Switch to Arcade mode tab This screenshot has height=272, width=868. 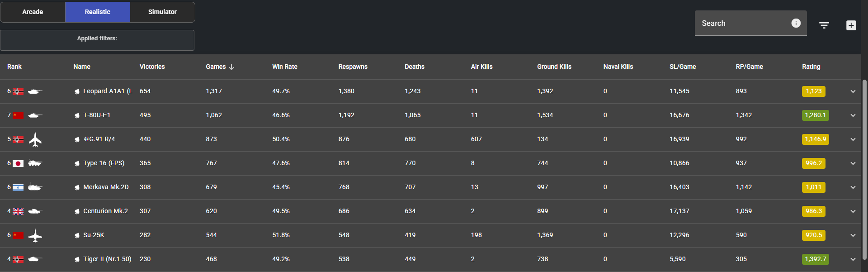tap(33, 12)
